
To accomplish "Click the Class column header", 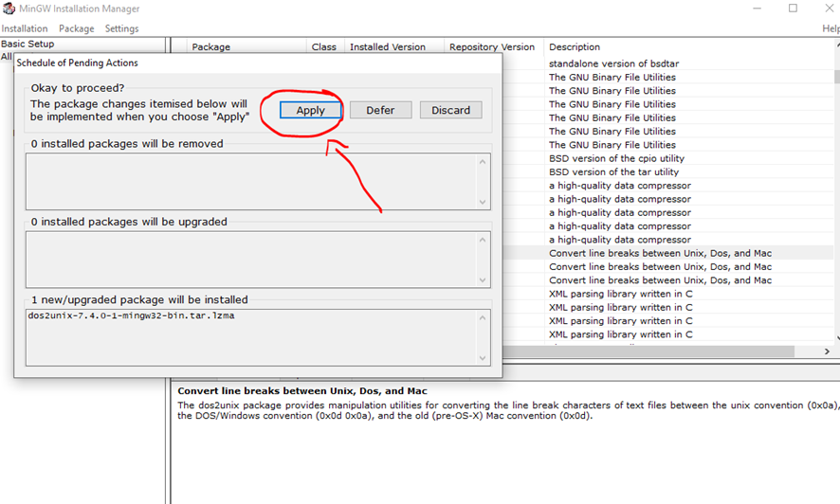I will pyautogui.click(x=324, y=46).
